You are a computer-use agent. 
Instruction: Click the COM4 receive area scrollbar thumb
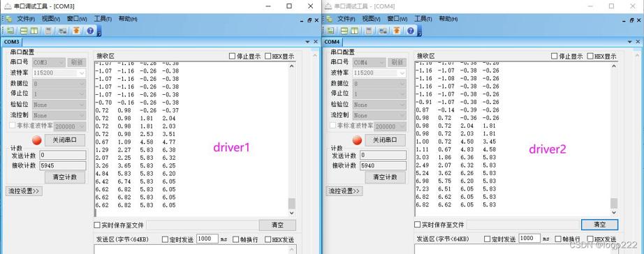[x=613, y=203]
